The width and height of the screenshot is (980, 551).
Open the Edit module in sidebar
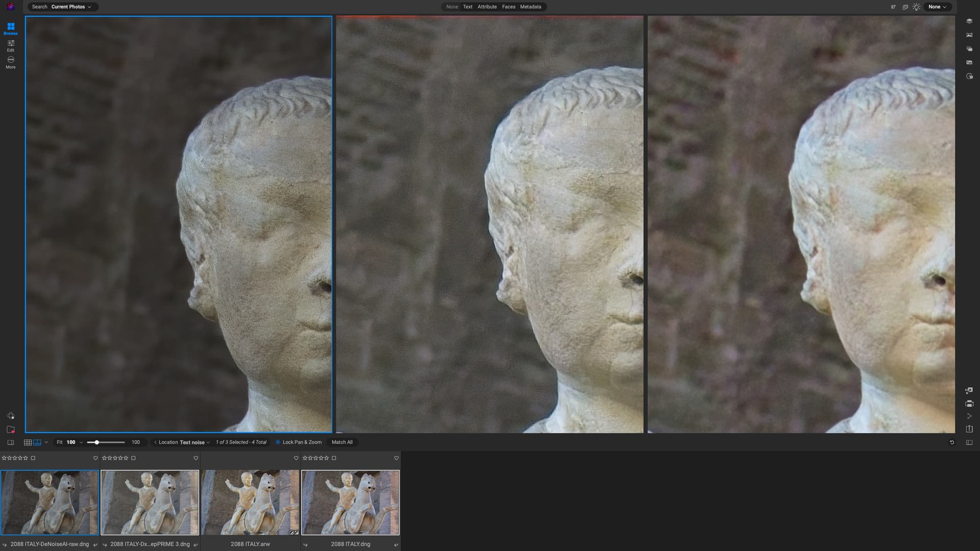coord(11,45)
